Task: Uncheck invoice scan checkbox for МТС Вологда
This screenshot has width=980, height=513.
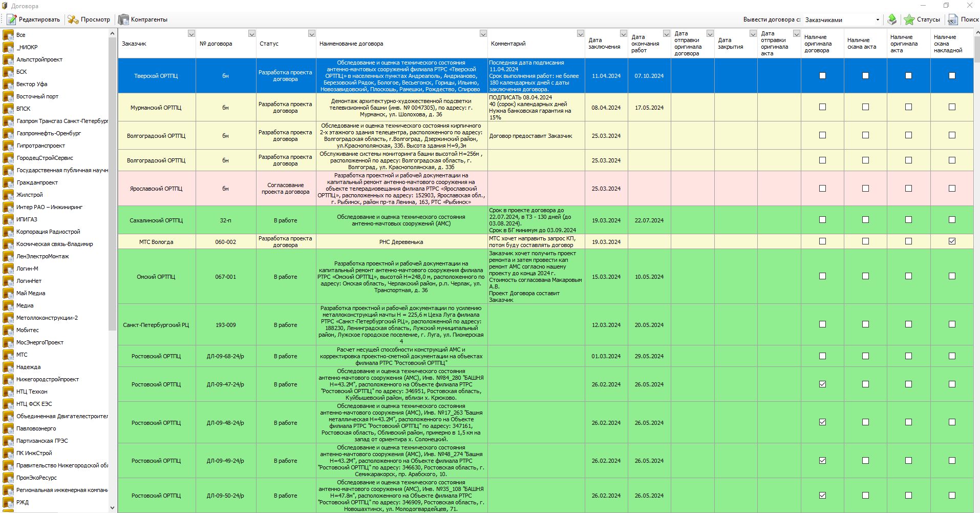Action: pyautogui.click(x=952, y=241)
